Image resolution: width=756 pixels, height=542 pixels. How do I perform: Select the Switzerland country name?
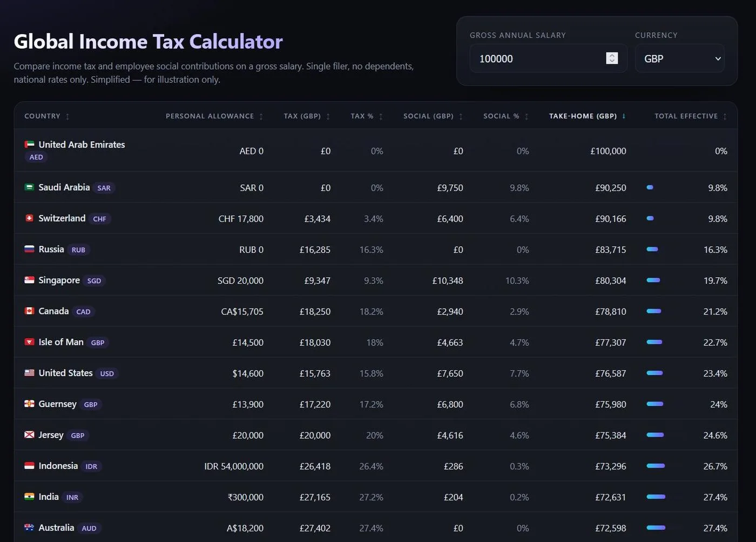[62, 218]
